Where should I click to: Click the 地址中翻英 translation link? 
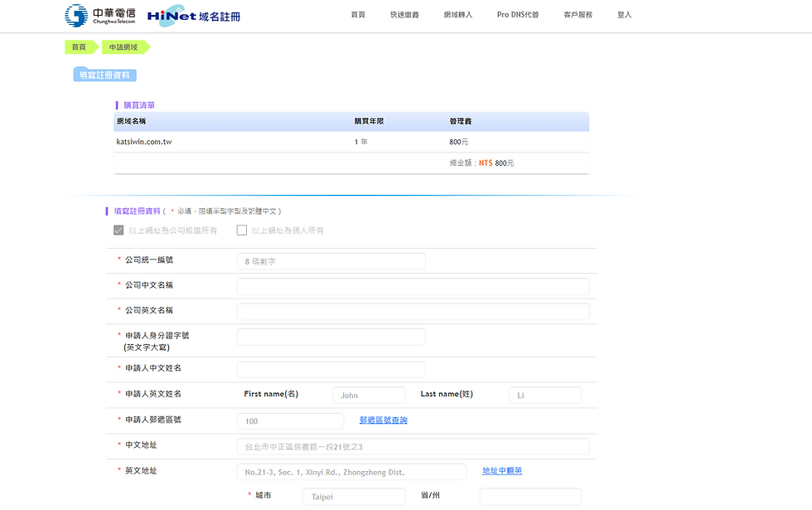504,470
